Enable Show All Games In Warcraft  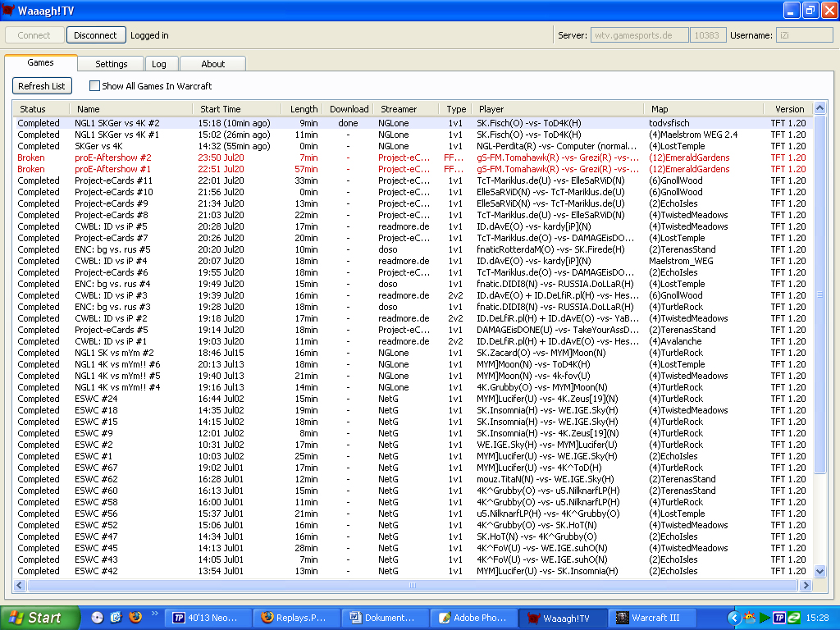point(94,85)
